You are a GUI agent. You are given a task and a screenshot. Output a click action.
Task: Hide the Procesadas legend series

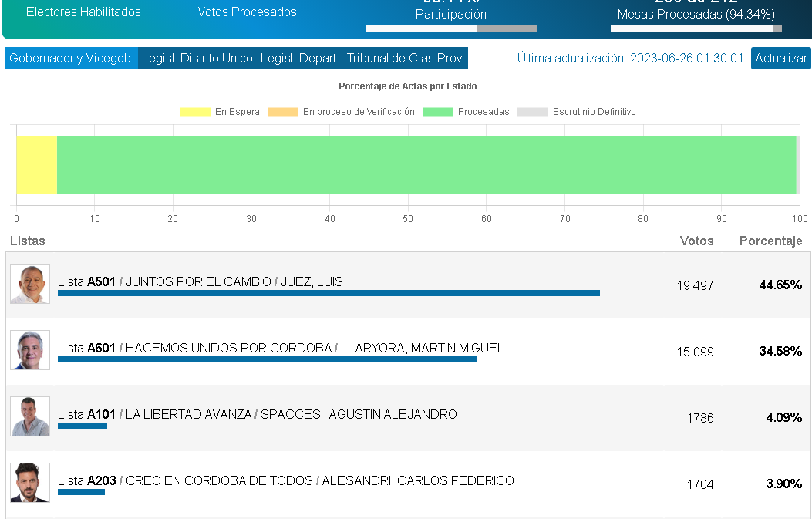click(466, 112)
